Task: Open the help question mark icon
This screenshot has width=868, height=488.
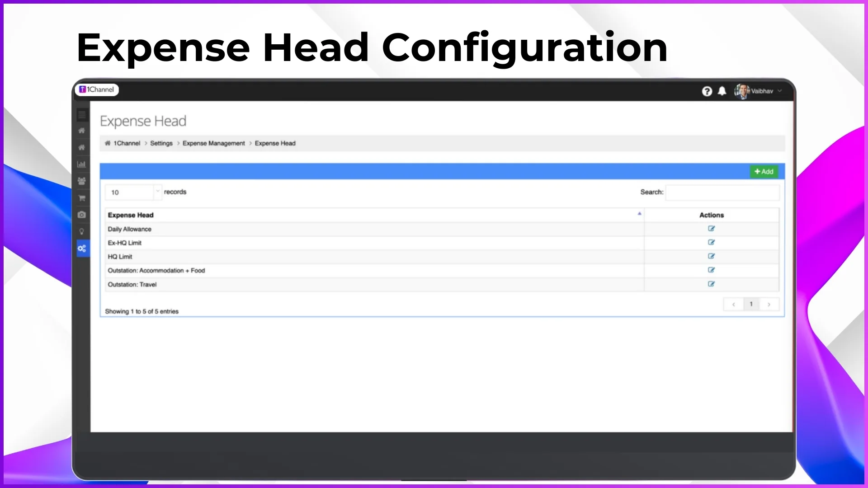Action: click(x=707, y=91)
